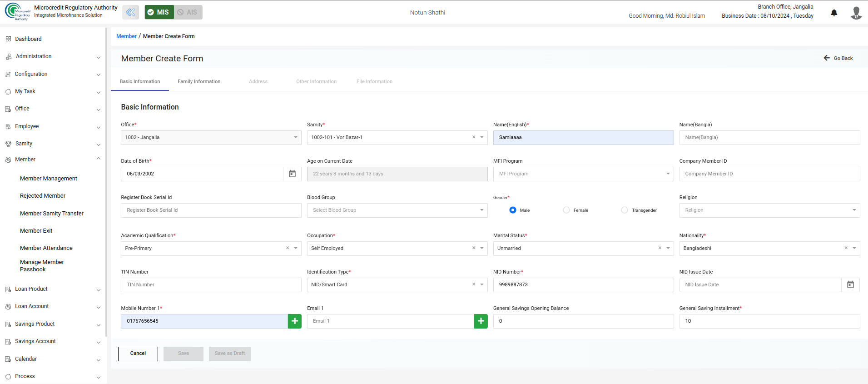Click the Configuration sidebar icon
868x384 pixels.
pos(8,74)
